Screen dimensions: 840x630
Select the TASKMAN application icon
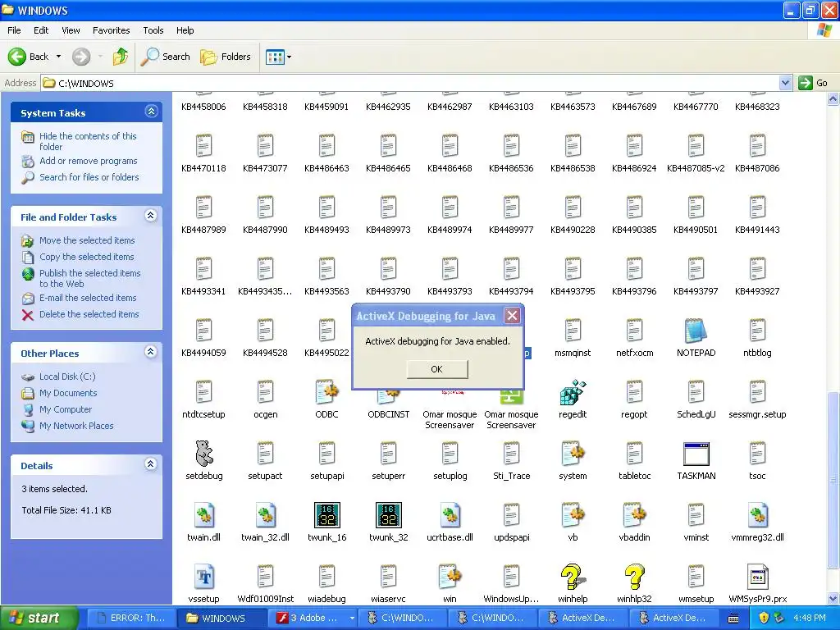(x=696, y=454)
